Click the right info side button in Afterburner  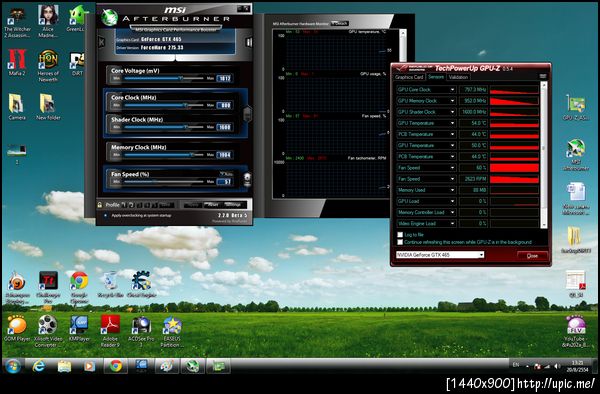(x=249, y=42)
